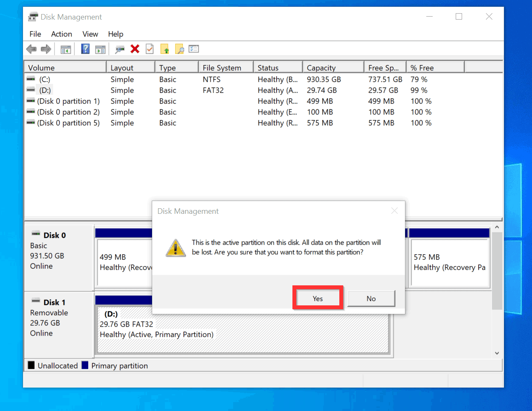The height and width of the screenshot is (411, 532).
Task: Cancel formatting by clicking No
Action: pos(371,299)
